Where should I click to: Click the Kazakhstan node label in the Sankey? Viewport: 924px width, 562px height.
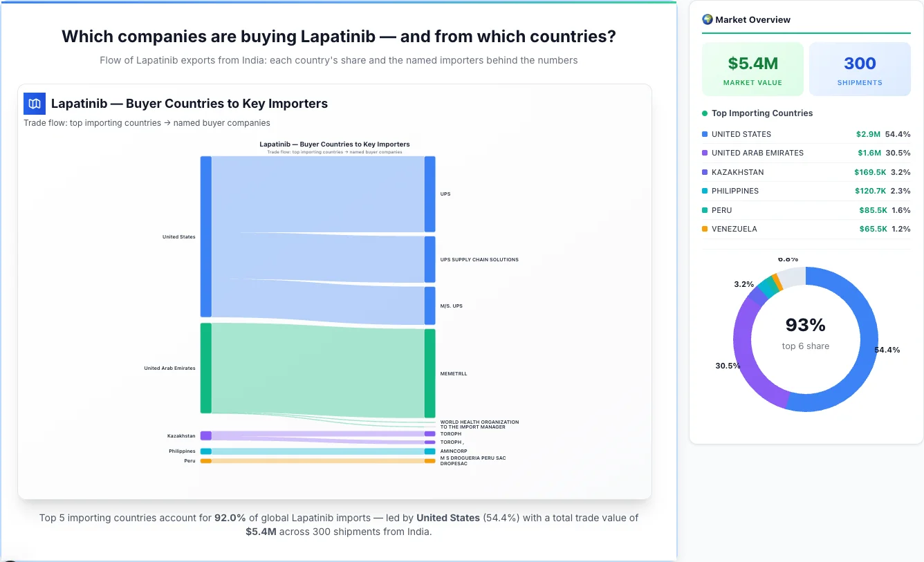(x=181, y=435)
